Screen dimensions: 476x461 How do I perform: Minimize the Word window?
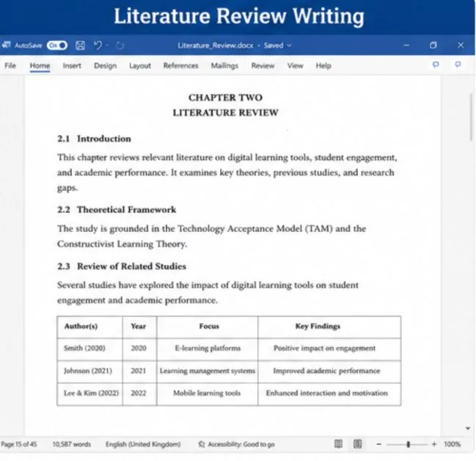(406, 46)
